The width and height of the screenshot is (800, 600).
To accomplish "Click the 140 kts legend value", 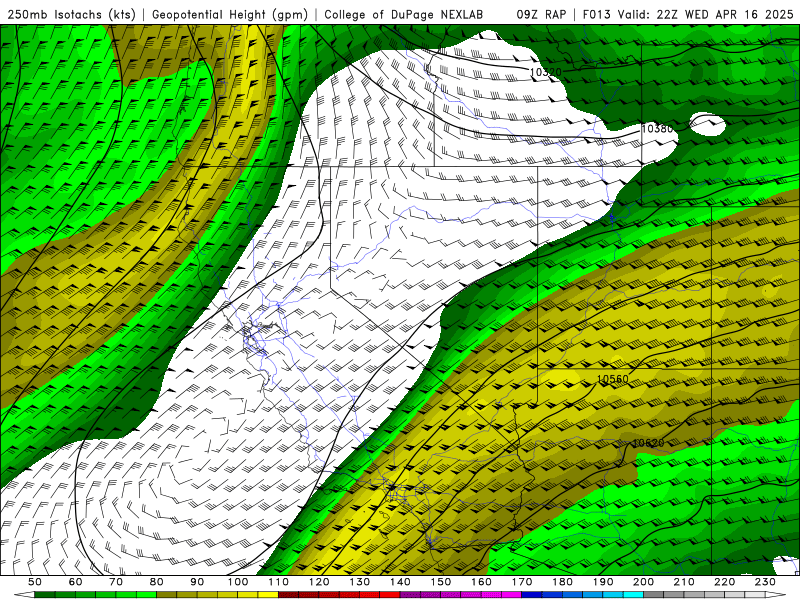I will [400, 582].
